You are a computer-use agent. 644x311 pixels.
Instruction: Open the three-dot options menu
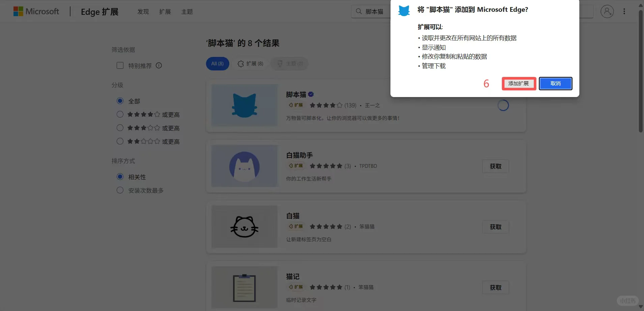624,11
